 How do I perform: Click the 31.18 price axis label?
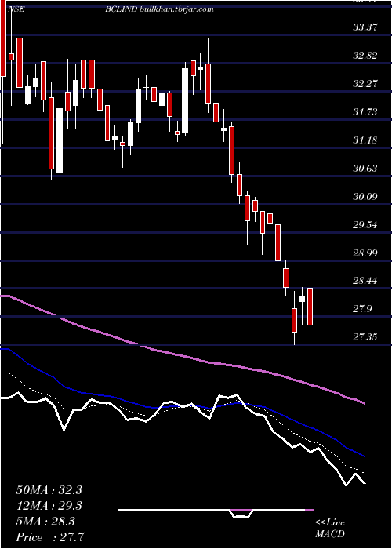(365, 140)
